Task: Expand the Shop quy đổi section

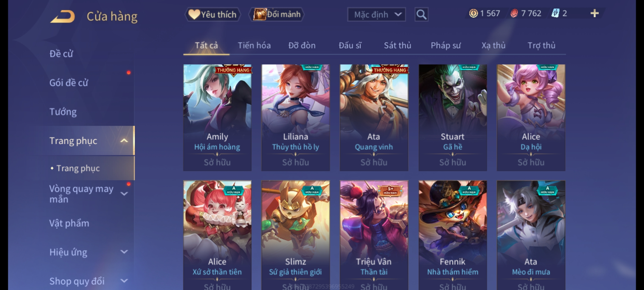Action: pos(124,281)
